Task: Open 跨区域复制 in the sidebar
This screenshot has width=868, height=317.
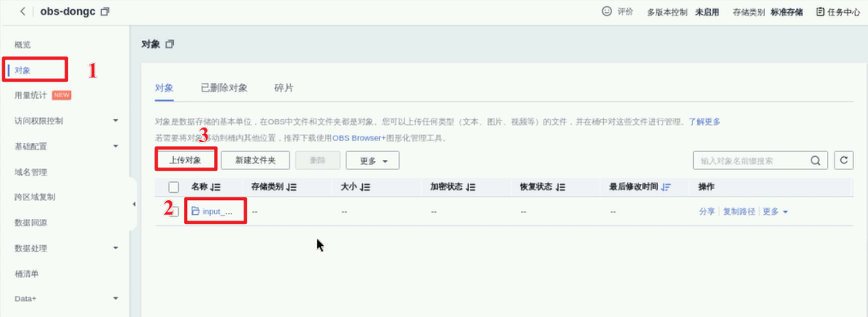Action: [34, 197]
